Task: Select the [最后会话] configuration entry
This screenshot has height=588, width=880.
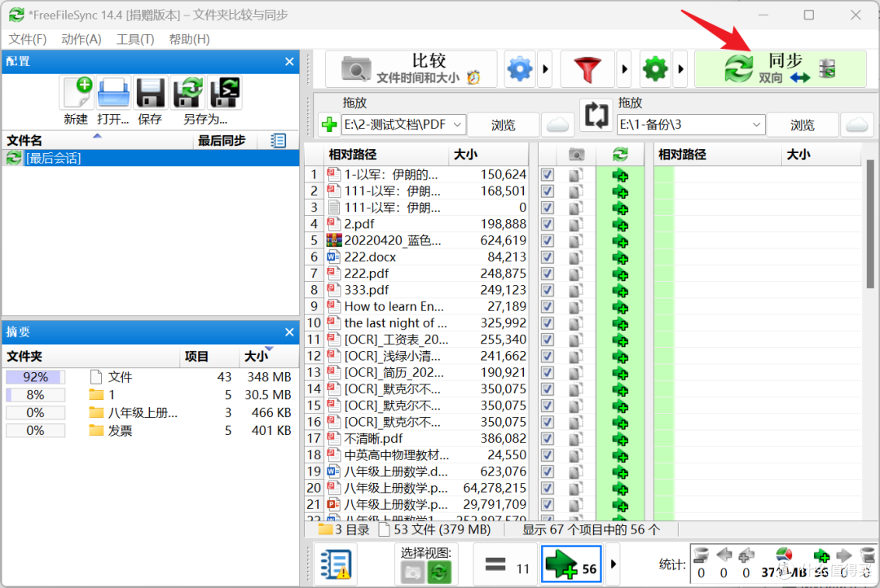Action: click(x=151, y=158)
